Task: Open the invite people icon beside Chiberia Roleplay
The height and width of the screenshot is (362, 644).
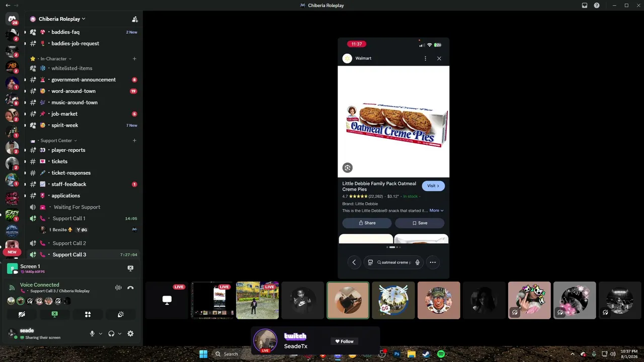Action: coord(135,19)
